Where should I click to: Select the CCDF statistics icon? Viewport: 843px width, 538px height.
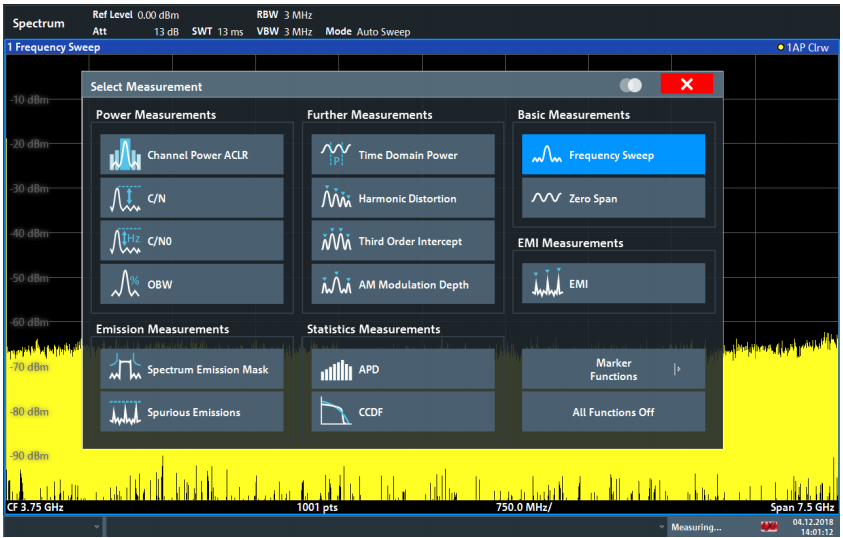(336, 412)
